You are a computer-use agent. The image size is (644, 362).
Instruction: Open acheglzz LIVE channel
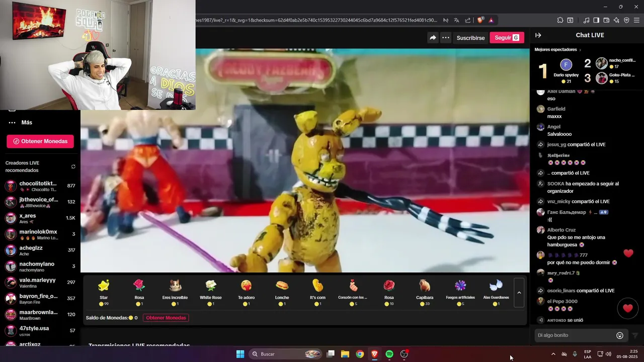coord(40,250)
